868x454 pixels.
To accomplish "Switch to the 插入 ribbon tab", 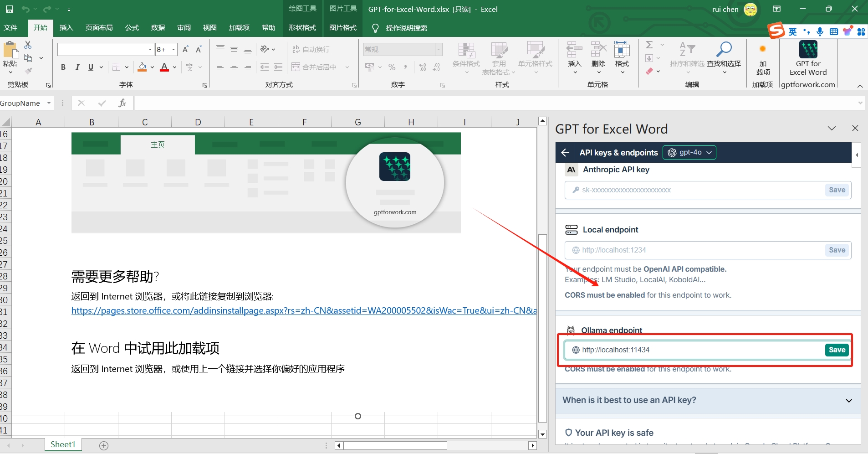I will 66,28.
